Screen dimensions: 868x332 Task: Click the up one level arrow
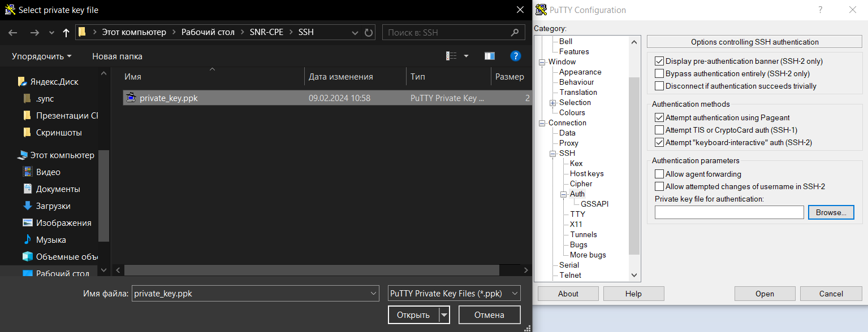click(x=66, y=33)
